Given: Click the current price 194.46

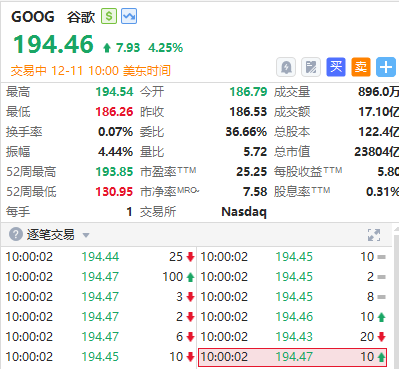Looking at the screenshot, I should click(53, 44).
